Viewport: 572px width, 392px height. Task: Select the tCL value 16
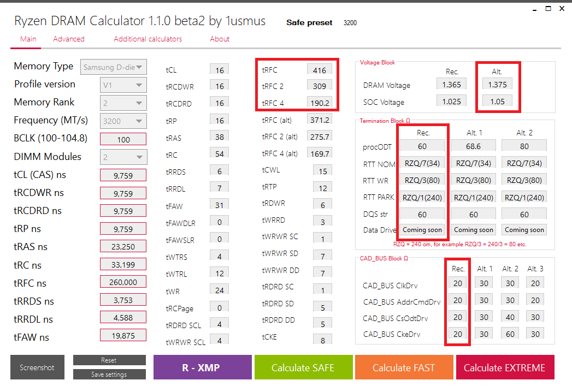coord(219,70)
